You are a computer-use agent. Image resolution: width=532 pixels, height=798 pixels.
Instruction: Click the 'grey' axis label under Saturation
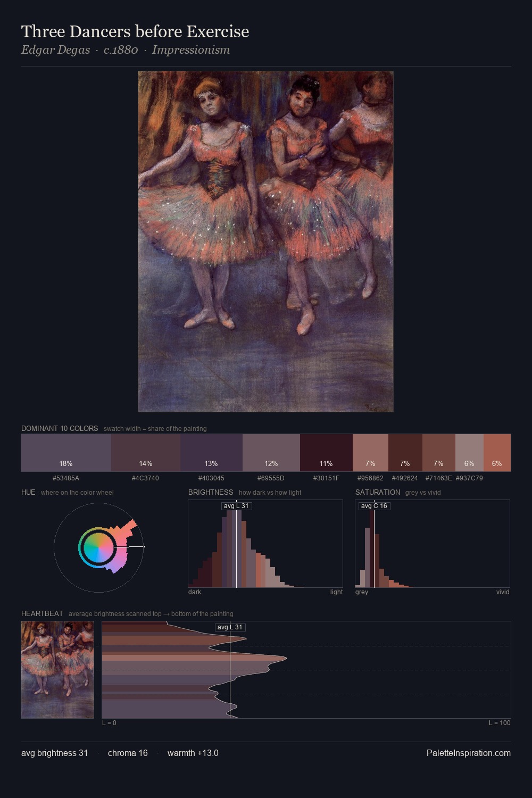click(362, 592)
